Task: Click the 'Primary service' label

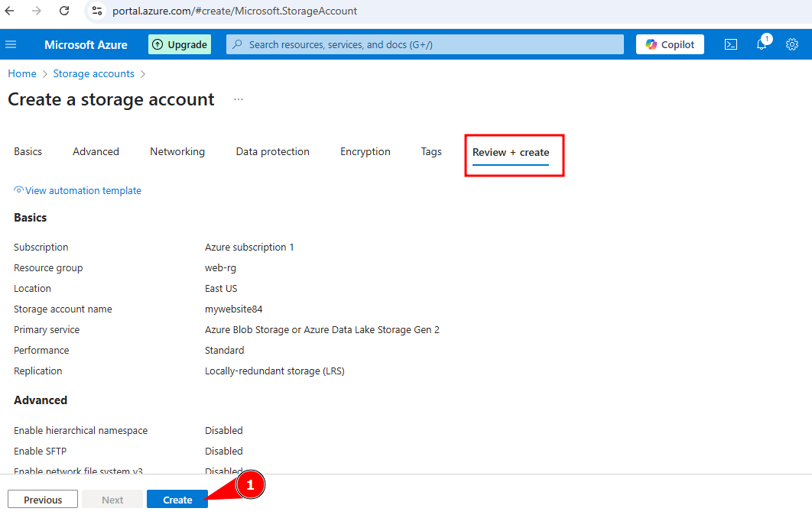Action: [x=47, y=329]
